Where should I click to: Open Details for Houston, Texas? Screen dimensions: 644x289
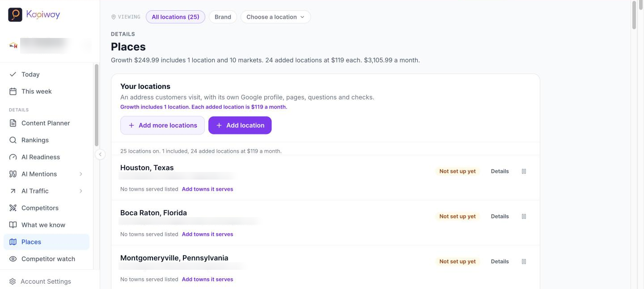[x=500, y=171]
